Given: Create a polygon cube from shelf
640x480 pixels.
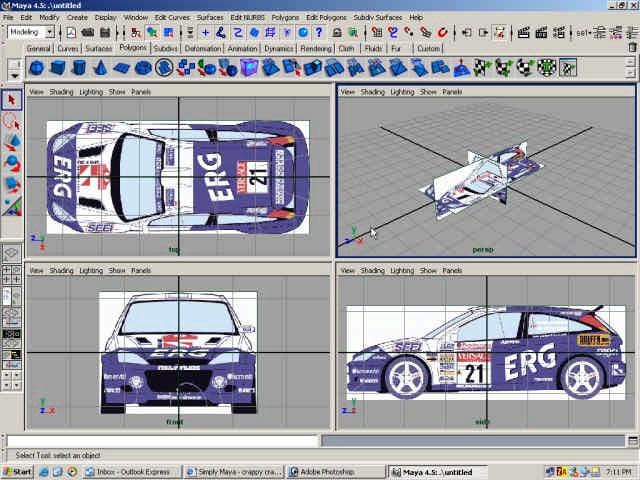Looking at the screenshot, I should tap(57, 68).
